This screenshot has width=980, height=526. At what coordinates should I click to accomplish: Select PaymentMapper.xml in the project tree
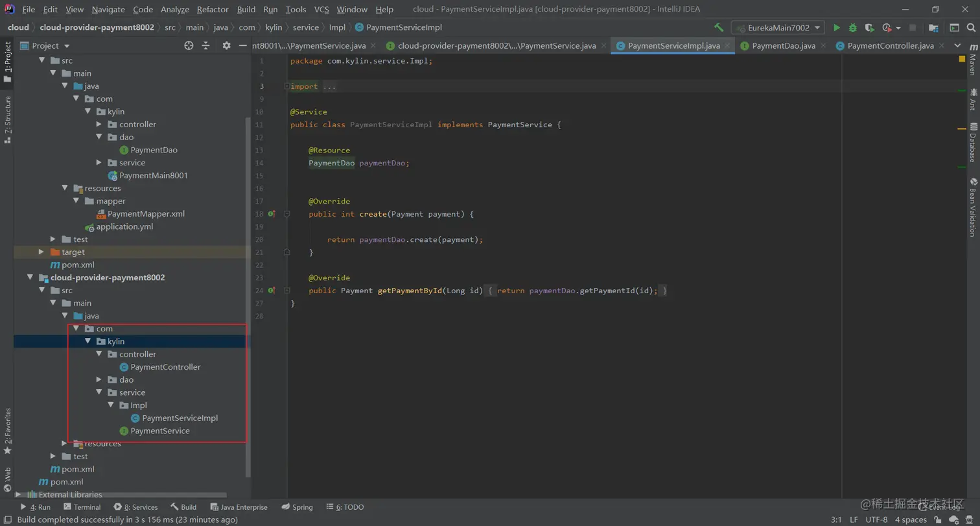[x=146, y=214]
